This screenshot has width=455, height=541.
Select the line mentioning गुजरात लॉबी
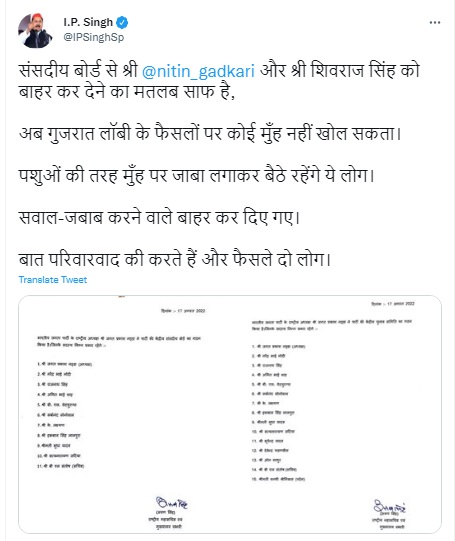(210, 133)
